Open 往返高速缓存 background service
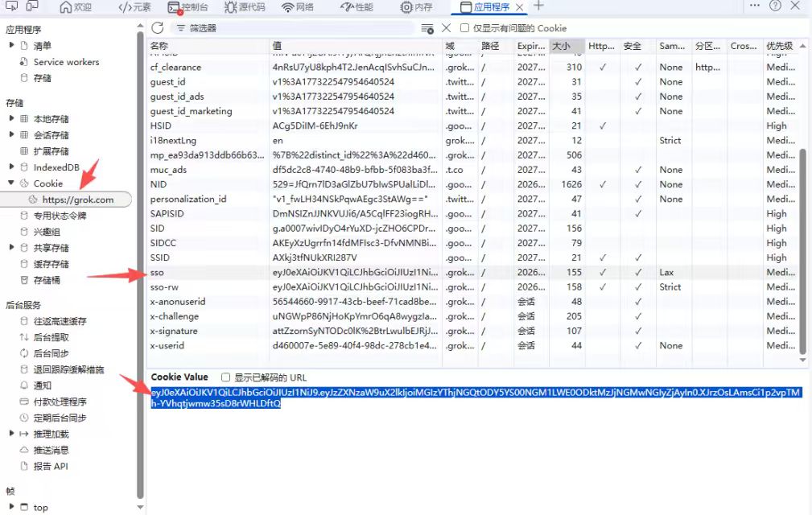The width and height of the screenshot is (812, 515). click(x=60, y=321)
